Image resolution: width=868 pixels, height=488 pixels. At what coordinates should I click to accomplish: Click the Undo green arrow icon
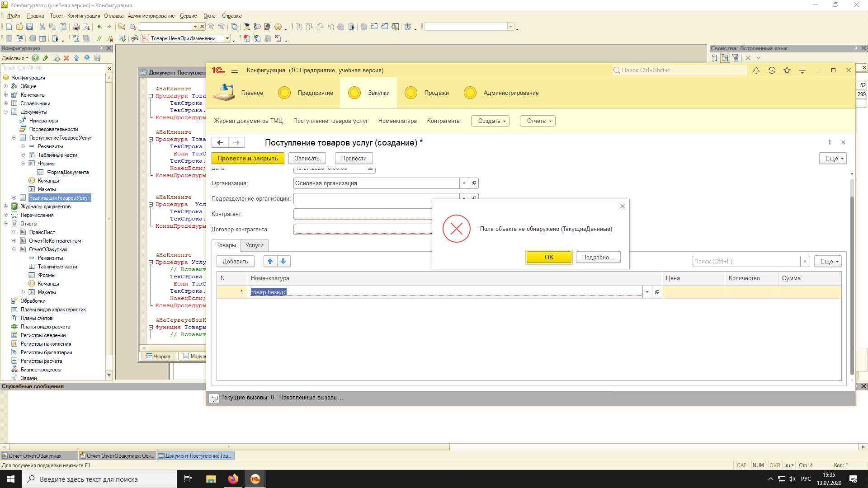tap(99, 27)
